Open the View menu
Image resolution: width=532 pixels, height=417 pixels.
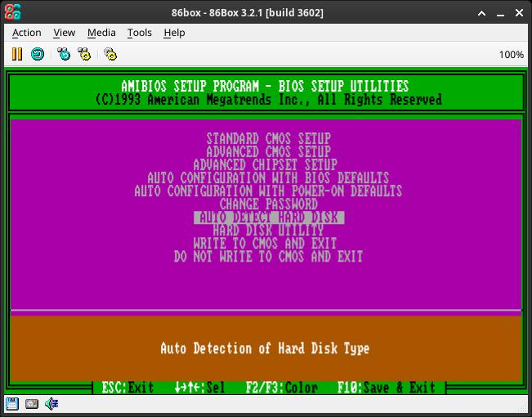(x=64, y=33)
